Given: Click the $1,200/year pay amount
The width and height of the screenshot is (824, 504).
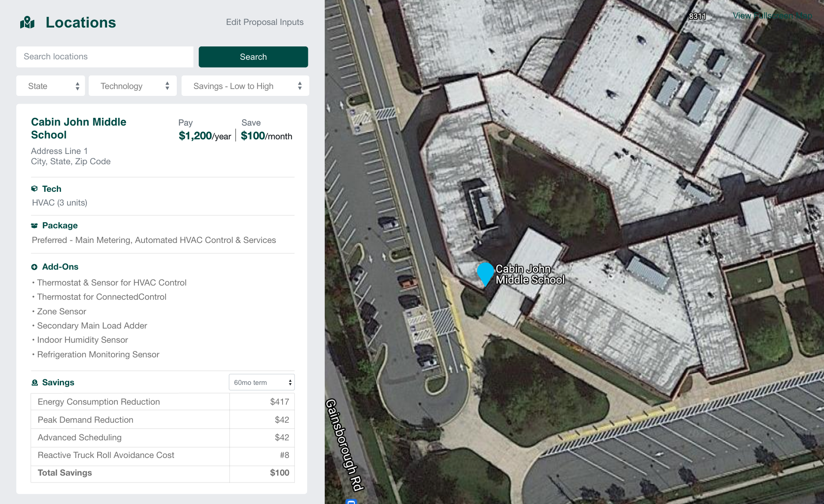Looking at the screenshot, I should click(x=205, y=136).
